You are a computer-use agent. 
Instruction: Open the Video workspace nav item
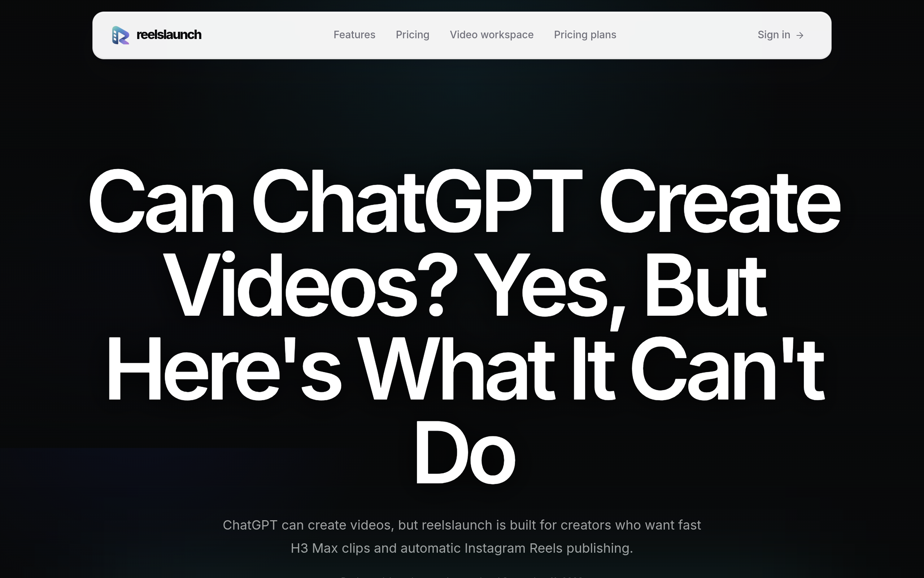491,35
